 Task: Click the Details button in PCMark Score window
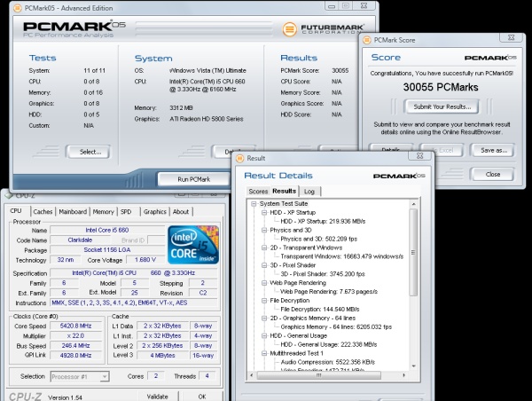point(390,149)
